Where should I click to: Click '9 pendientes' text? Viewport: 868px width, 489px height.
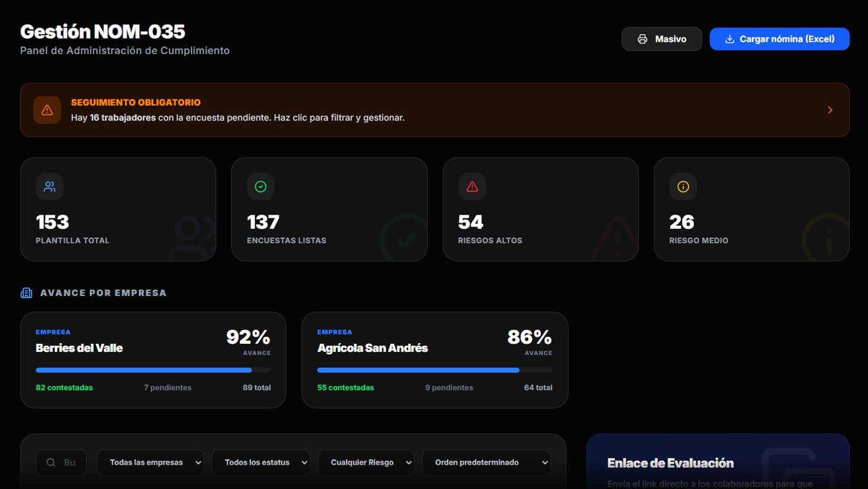(449, 388)
